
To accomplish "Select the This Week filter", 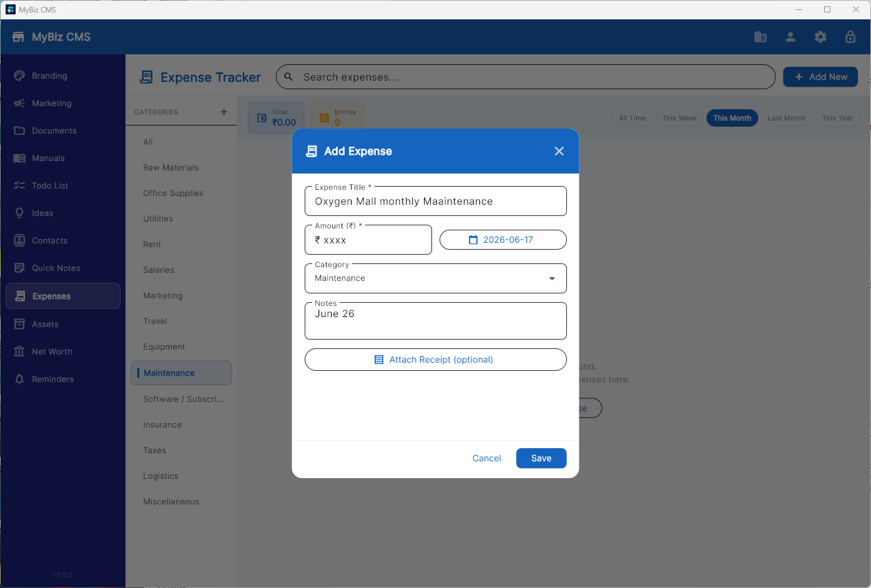I will 679,118.
